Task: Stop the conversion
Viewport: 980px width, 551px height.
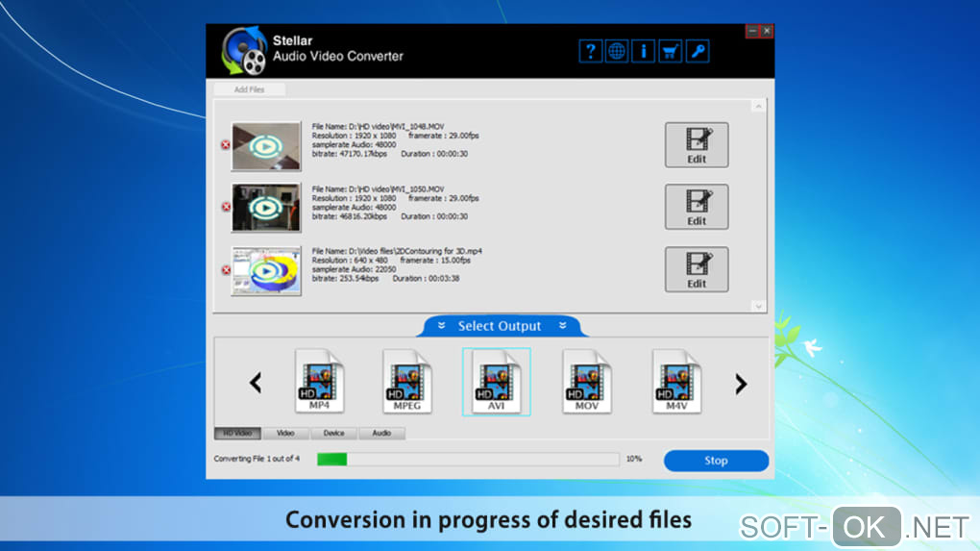Action: pos(716,461)
